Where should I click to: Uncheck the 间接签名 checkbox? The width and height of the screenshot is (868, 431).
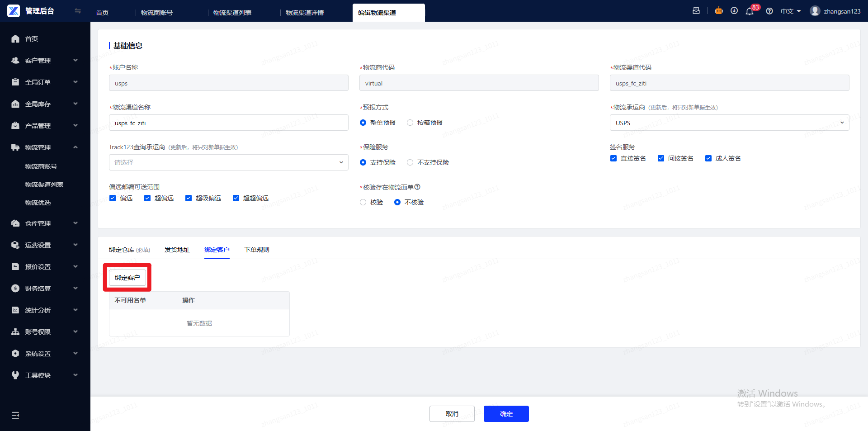coord(661,158)
